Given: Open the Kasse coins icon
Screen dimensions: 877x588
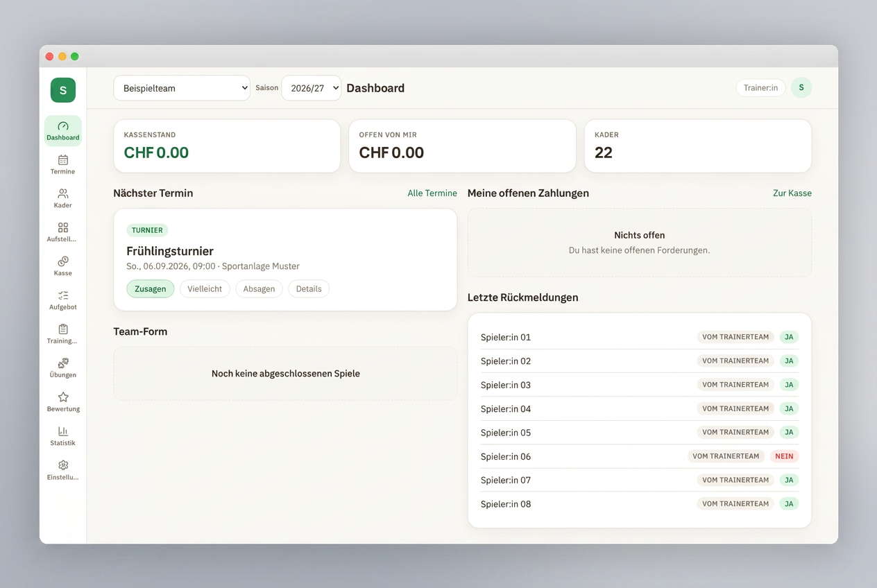Looking at the screenshot, I should [63, 262].
